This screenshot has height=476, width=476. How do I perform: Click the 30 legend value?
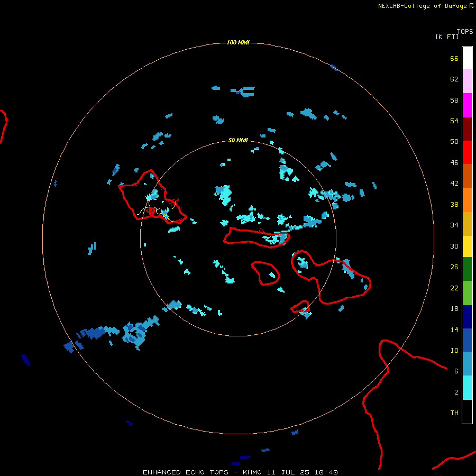pyautogui.click(x=454, y=246)
